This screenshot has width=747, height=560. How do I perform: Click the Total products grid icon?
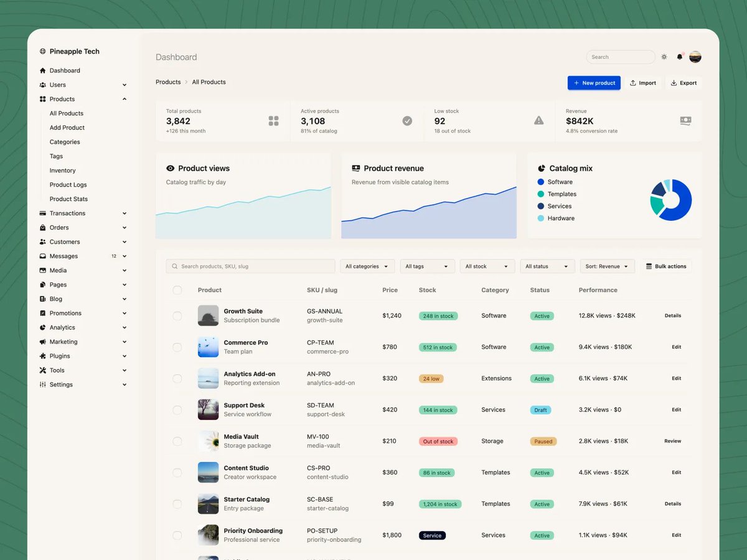(x=273, y=121)
